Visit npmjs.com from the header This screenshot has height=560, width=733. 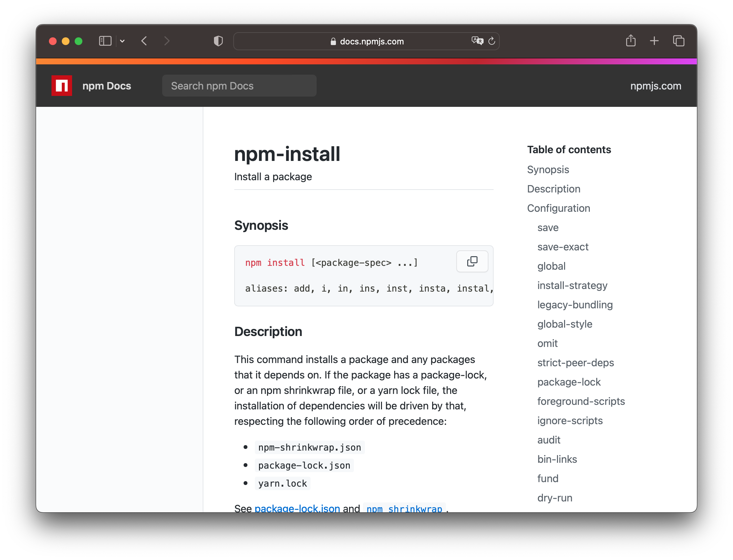pyautogui.click(x=656, y=86)
